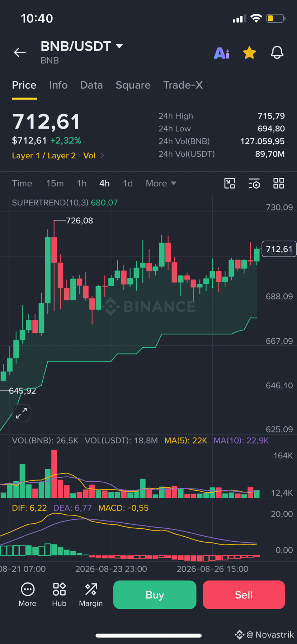Open Layer 1 / Layer 2 category link
The height and width of the screenshot is (644, 297).
[x=44, y=156]
